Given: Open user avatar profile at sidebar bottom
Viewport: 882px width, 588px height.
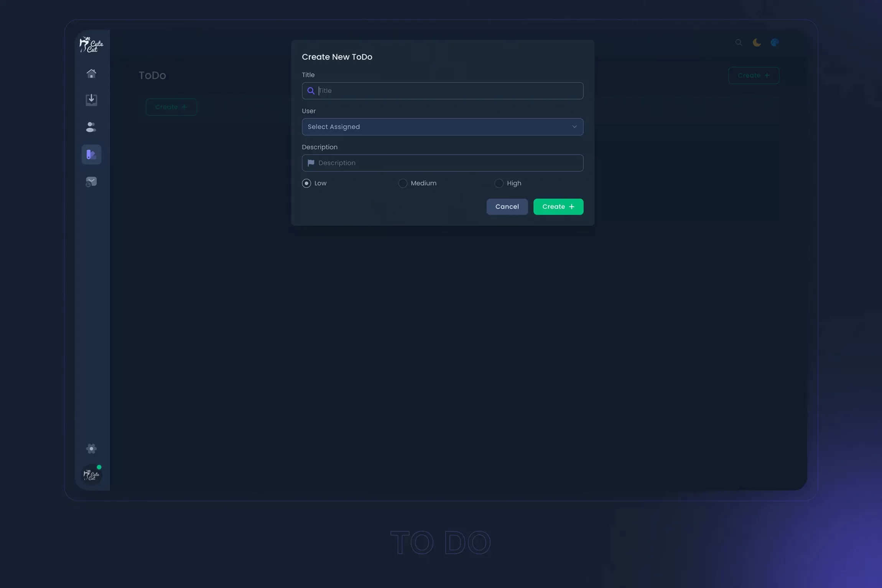Looking at the screenshot, I should pyautogui.click(x=91, y=475).
